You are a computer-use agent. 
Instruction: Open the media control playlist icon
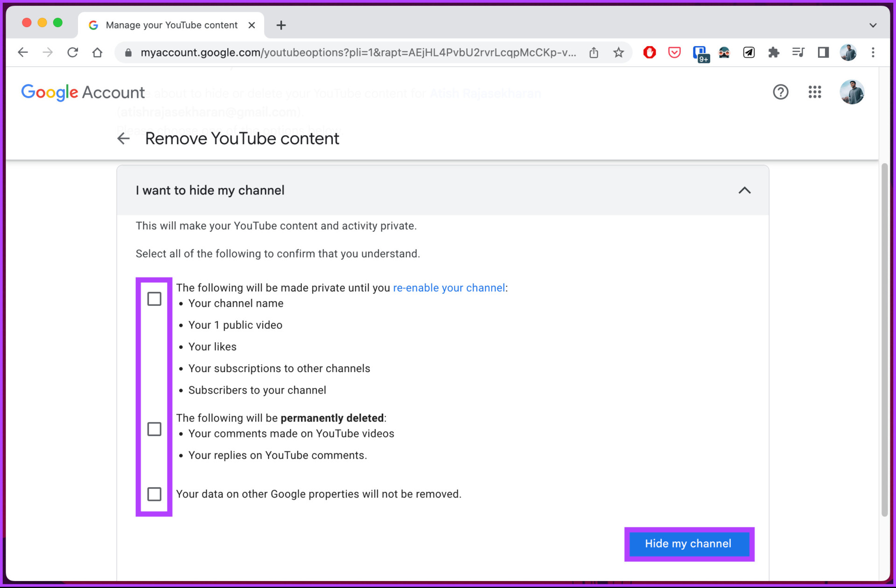tap(798, 52)
